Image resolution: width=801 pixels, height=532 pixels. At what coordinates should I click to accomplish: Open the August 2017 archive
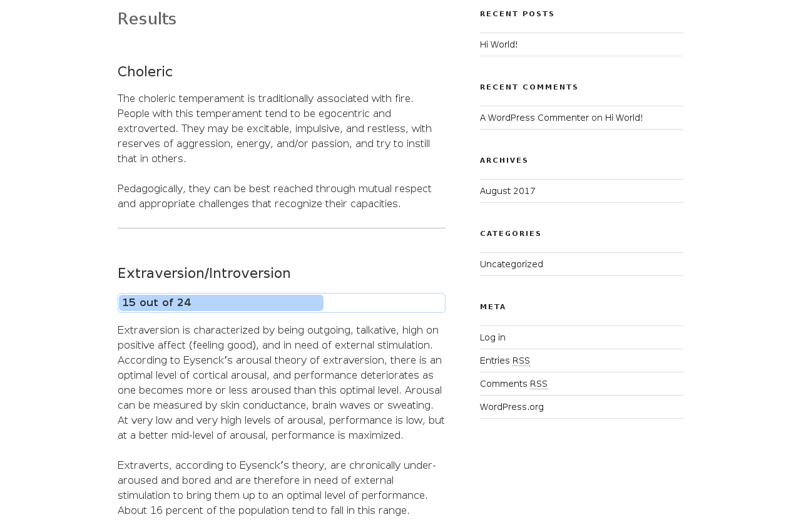(x=508, y=191)
